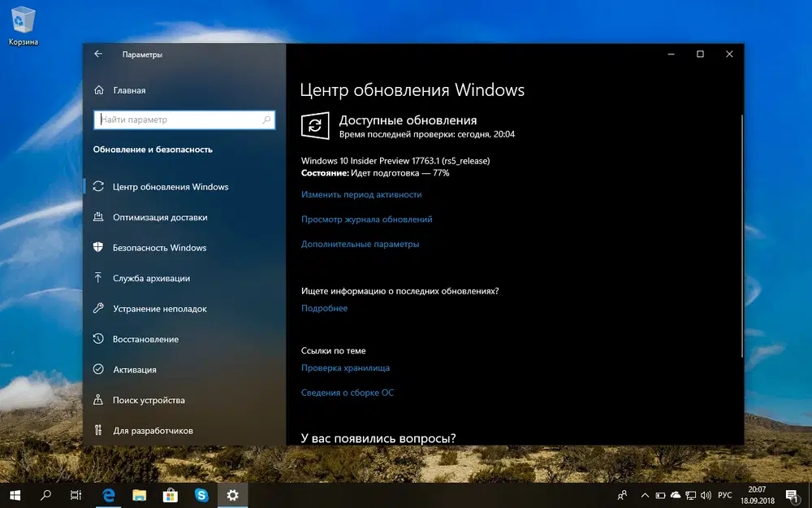Open Сведения о сборке ОС
This screenshot has height=508, width=812.
346,392
